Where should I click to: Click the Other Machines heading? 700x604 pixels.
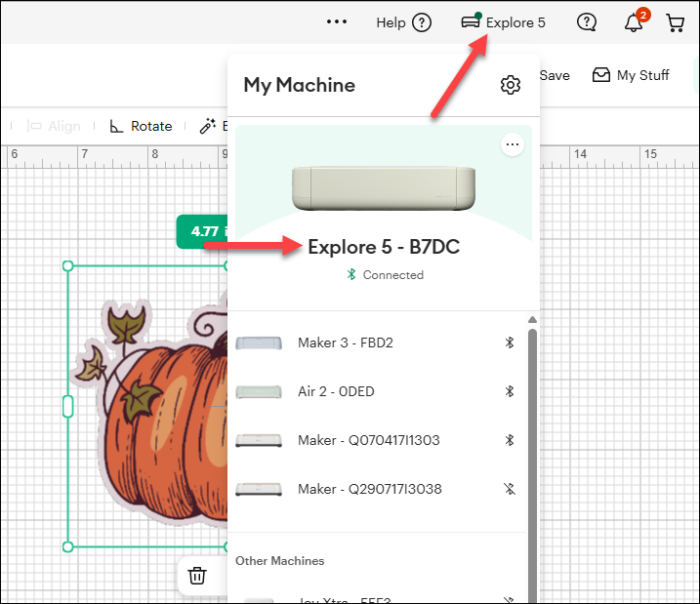(x=280, y=561)
